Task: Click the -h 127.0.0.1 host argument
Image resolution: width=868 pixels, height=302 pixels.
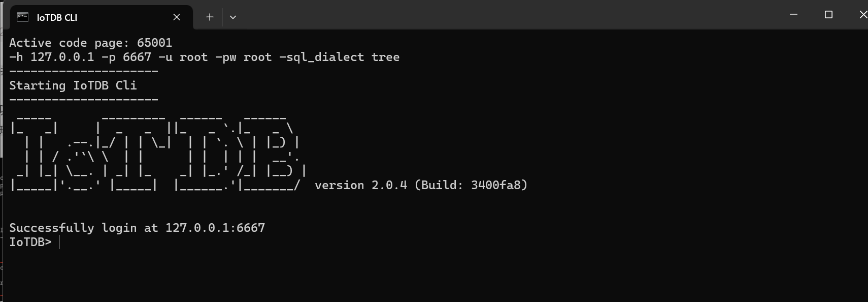Action: click(52, 57)
